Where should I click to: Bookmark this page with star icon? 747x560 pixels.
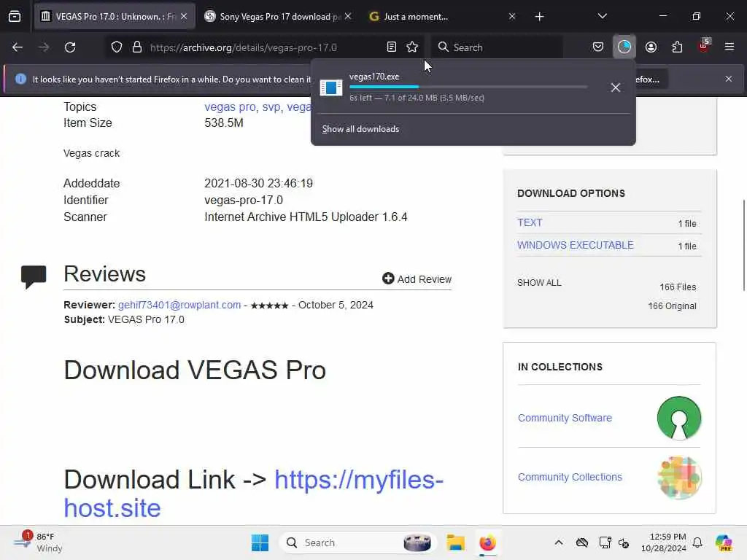(412, 47)
